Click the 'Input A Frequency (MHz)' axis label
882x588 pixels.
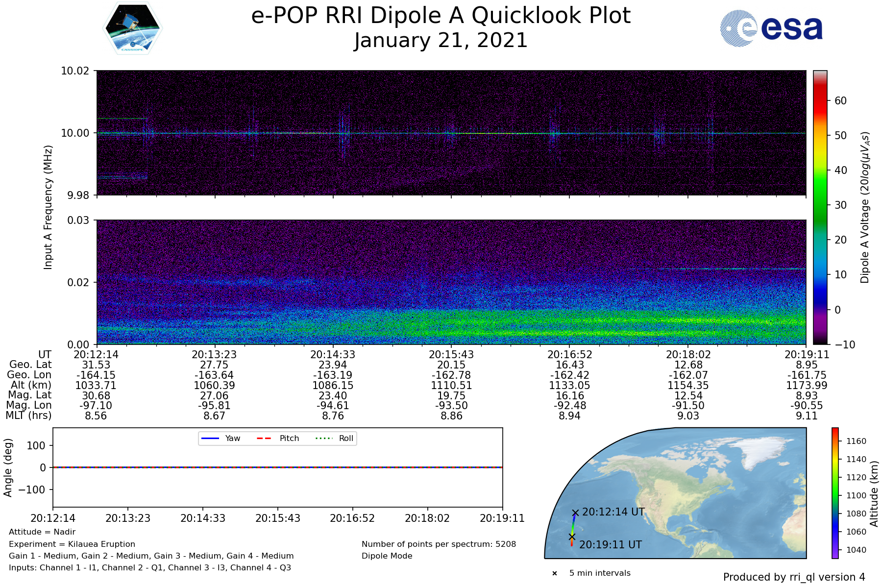pyautogui.click(x=48, y=207)
